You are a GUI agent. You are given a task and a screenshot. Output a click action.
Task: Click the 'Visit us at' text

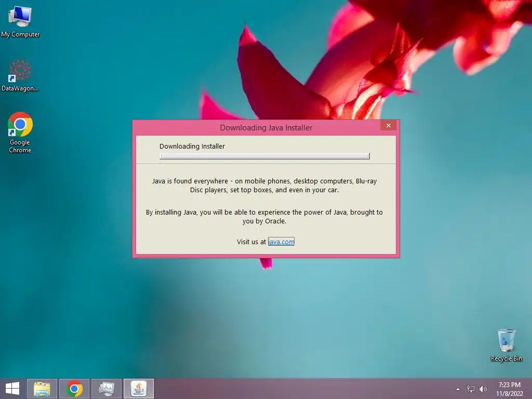pos(251,242)
